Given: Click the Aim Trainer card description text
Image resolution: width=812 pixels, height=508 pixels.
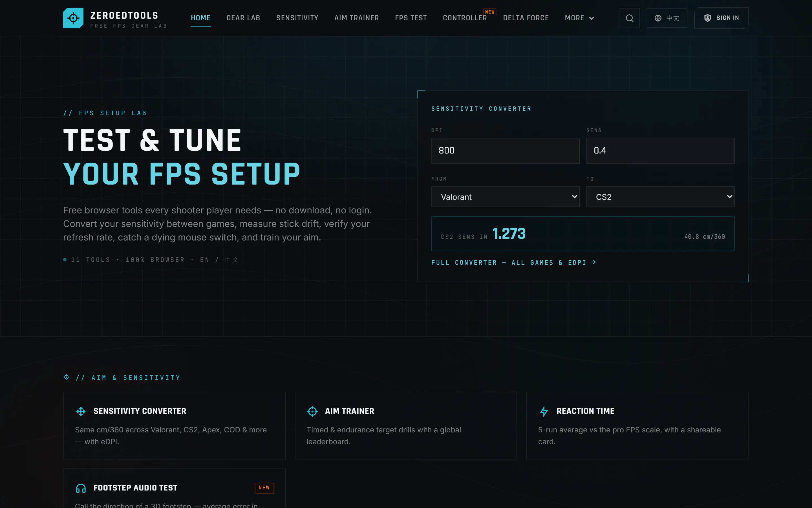Looking at the screenshot, I should click(383, 436).
